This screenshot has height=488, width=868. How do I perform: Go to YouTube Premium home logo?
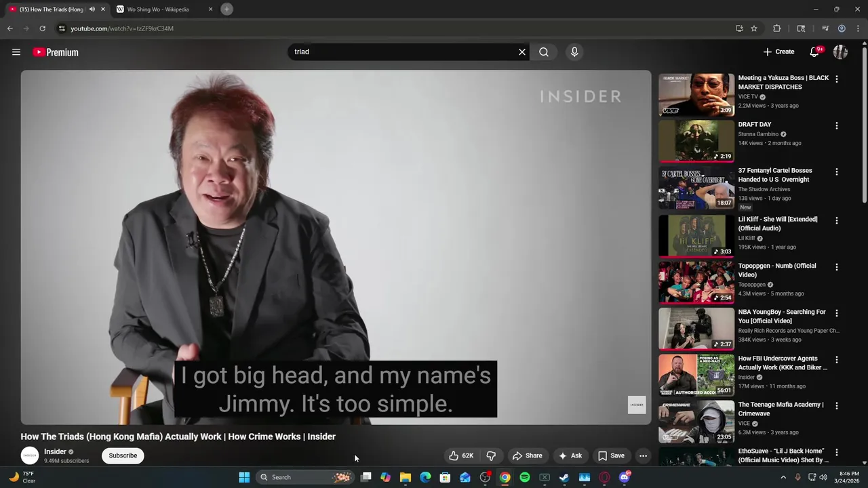(56, 52)
